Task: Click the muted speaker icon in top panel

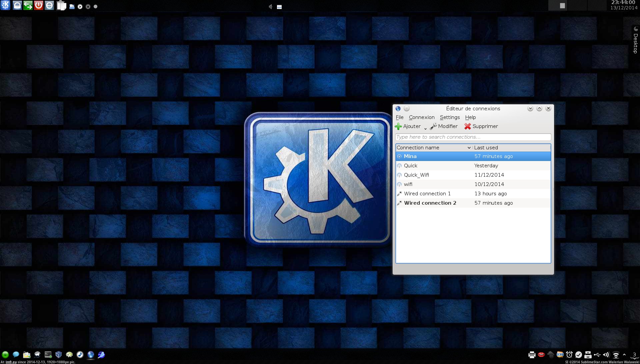Action: [x=270, y=7]
